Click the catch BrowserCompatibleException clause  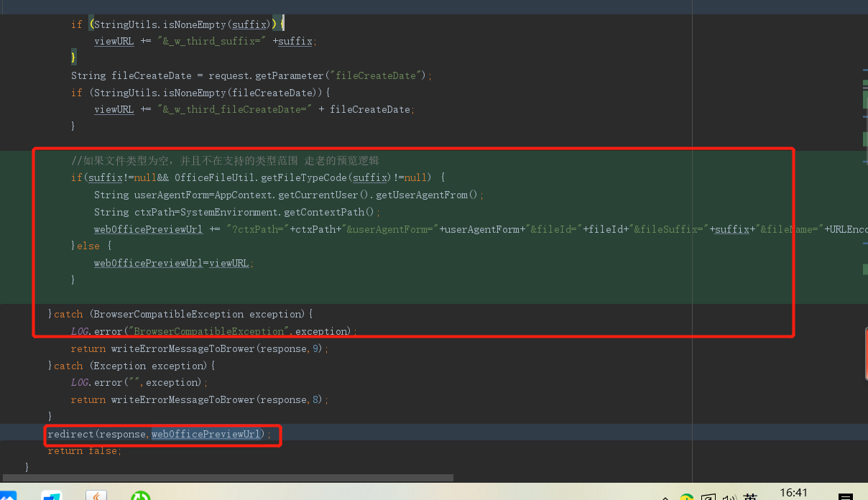click(180, 314)
